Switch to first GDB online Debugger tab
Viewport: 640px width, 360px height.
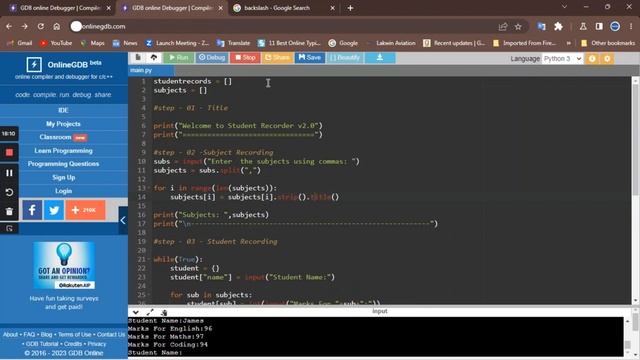point(60,8)
